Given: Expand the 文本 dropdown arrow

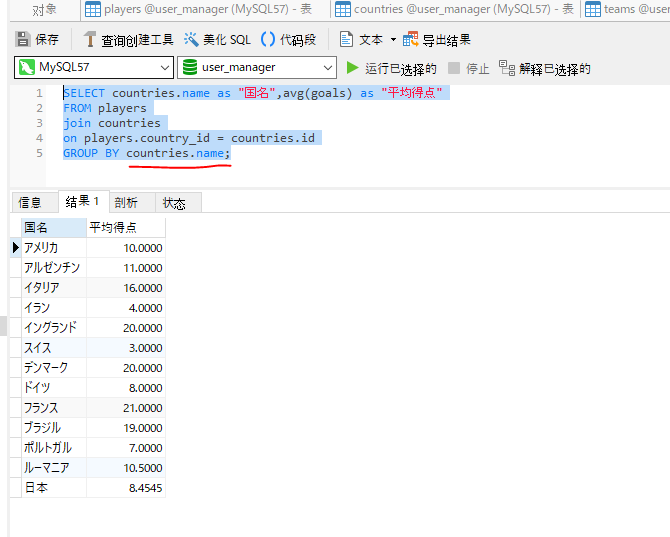Looking at the screenshot, I should click(393, 40).
